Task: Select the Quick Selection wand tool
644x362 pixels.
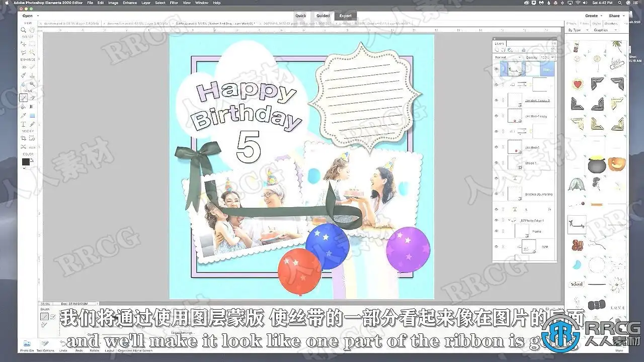Action: [x=32, y=52]
